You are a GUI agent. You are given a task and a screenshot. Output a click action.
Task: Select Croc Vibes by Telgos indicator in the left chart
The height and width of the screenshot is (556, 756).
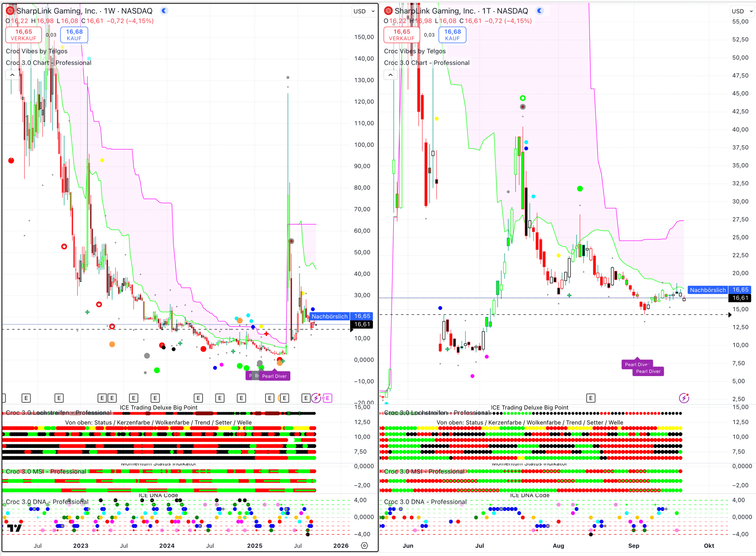pyautogui.click(x=36, y=51)
